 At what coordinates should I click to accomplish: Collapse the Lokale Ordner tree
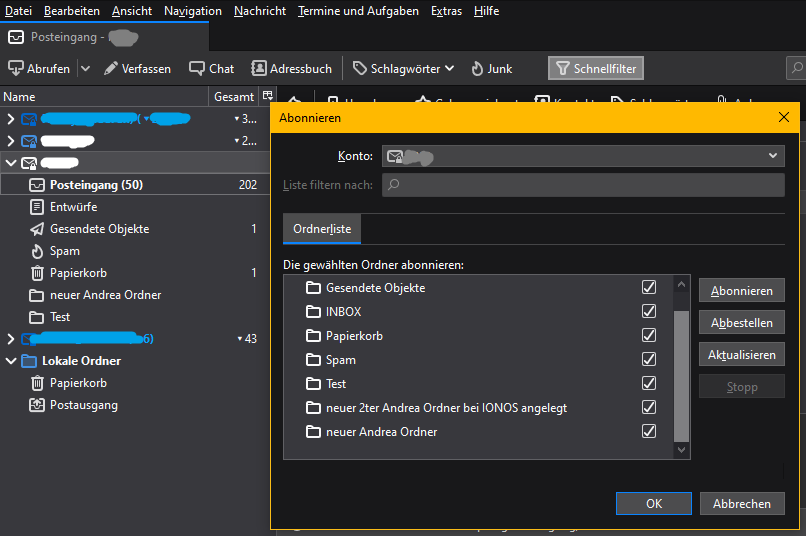11,361
